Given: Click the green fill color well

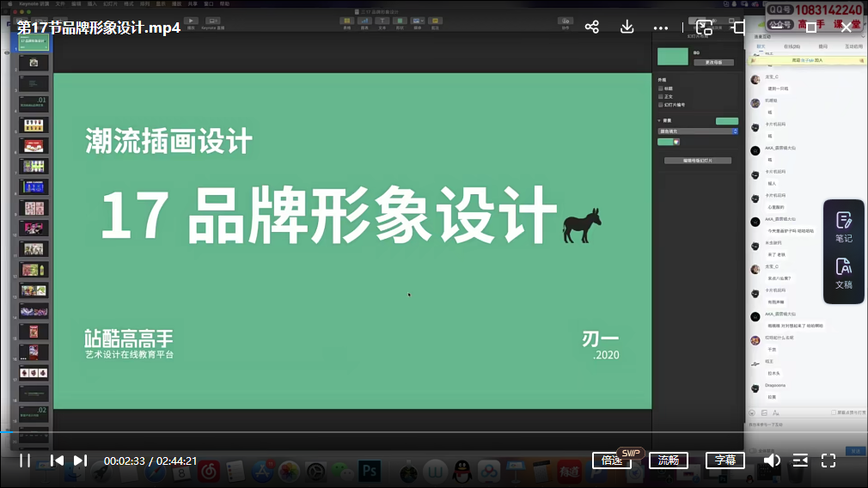Looking at the screenshot, I should [665, 143].
